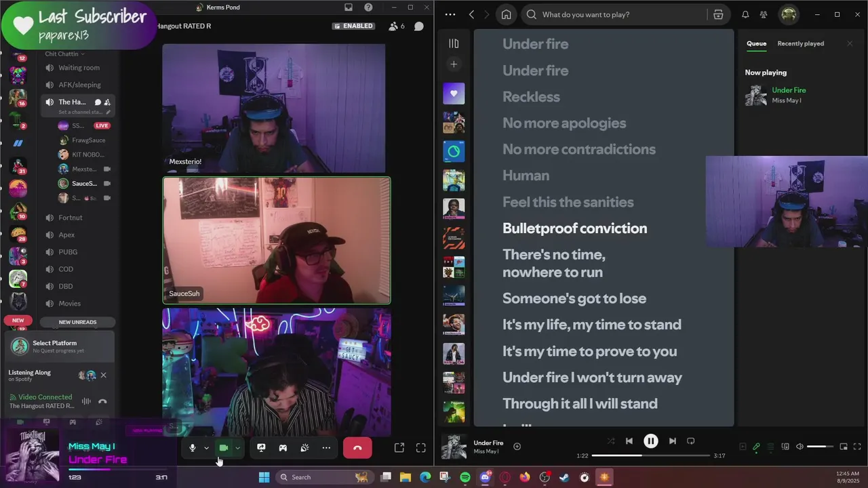This screenshot has height=488, width=868.
Task: Expand the Chit Chattin category
Action: (x=64, y=54)
